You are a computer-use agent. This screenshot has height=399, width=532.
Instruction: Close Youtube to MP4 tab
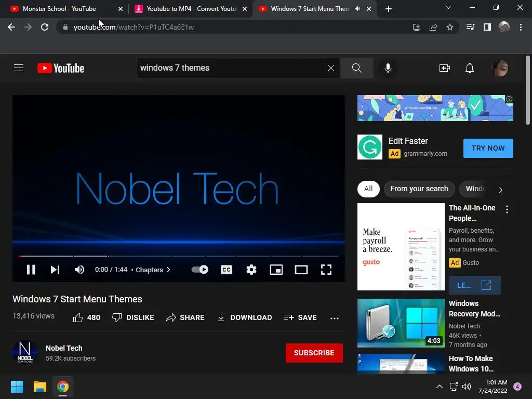(x=245, y=9)
